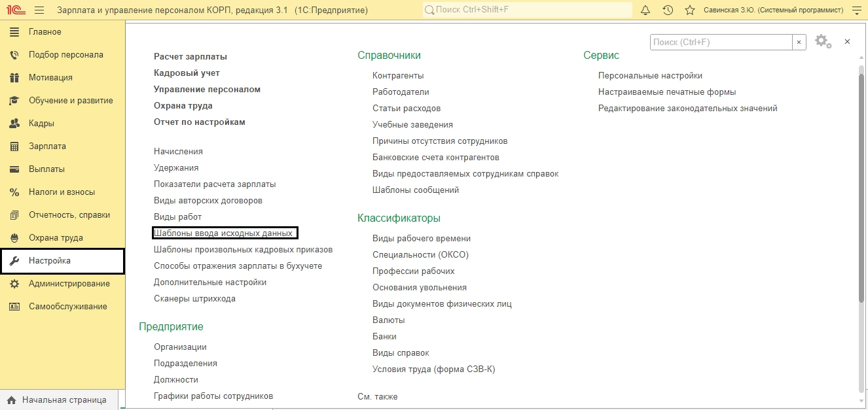Open Условия труда (форма СЗВ-К)
Screen dimensions: 868x410
434,369
